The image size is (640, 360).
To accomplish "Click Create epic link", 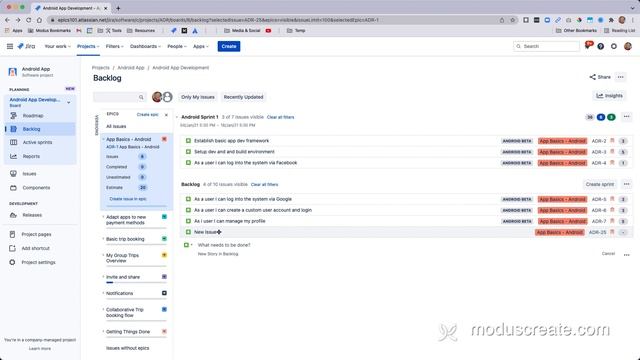I will point(147,115).
